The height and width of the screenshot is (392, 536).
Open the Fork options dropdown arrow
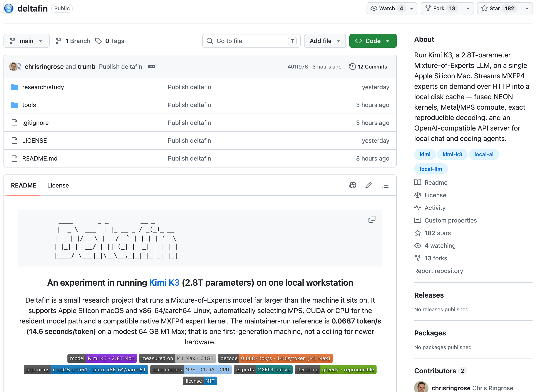468,8
